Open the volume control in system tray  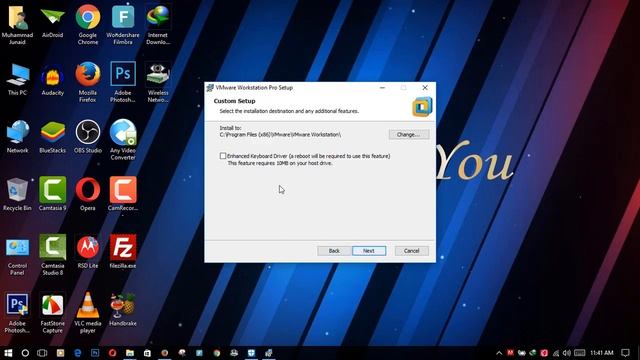[x=567, y=353]
